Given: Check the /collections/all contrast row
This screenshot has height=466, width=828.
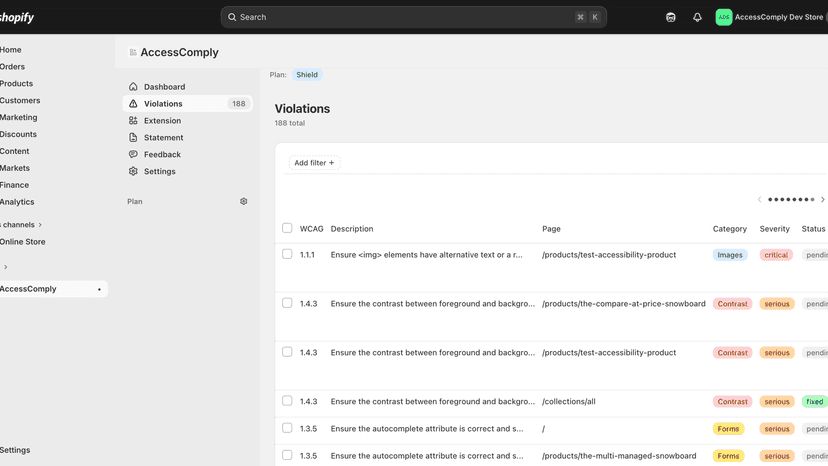Looking at the screenshot, I should 287,401.
